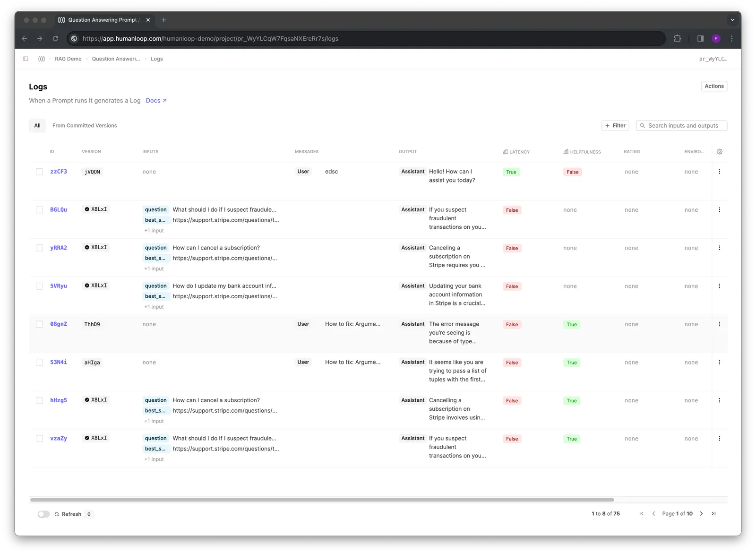Navigate forward in the browser
Viewport: 756px width, 554px height.
40,39
